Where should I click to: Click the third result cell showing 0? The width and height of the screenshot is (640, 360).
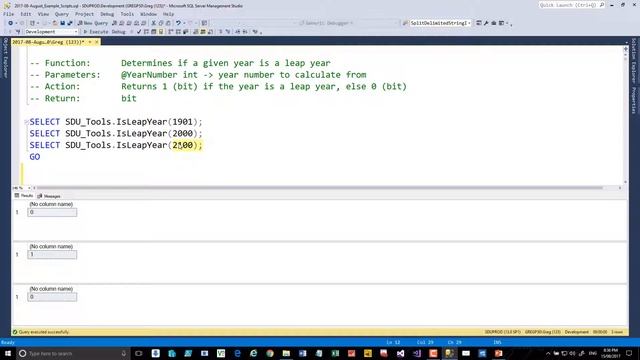[52, 297]
